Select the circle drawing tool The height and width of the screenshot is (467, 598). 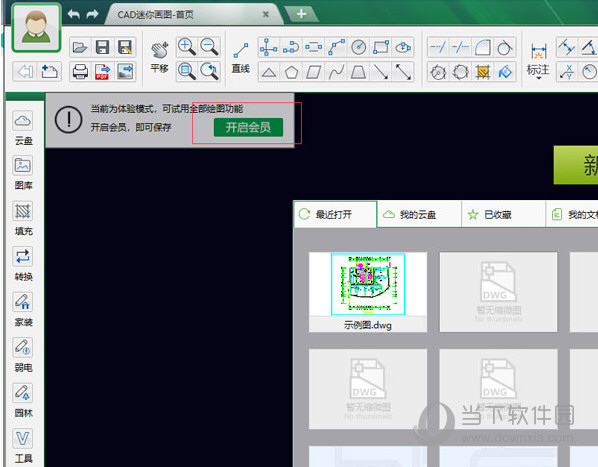358,47
